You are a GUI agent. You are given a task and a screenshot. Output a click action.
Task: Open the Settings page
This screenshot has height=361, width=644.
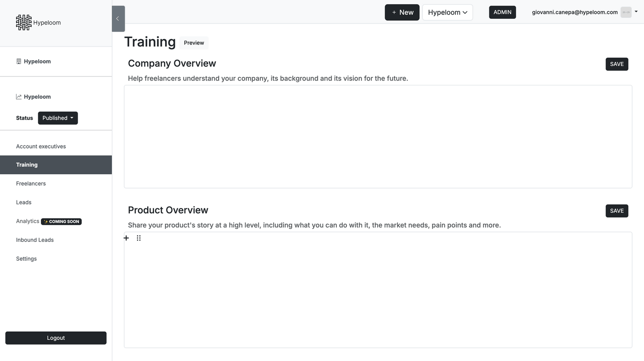26,259
